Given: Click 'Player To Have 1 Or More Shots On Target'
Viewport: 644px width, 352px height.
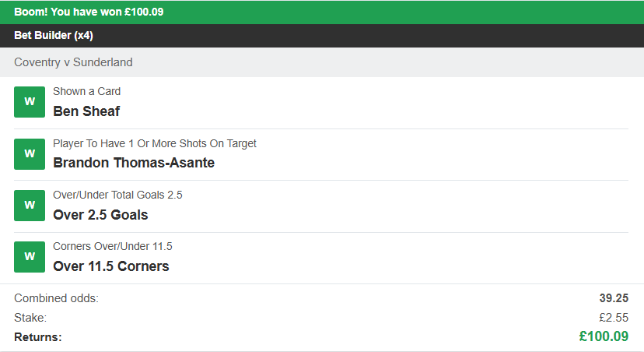Looking at the screenshot, I should (x=155, y=143).
